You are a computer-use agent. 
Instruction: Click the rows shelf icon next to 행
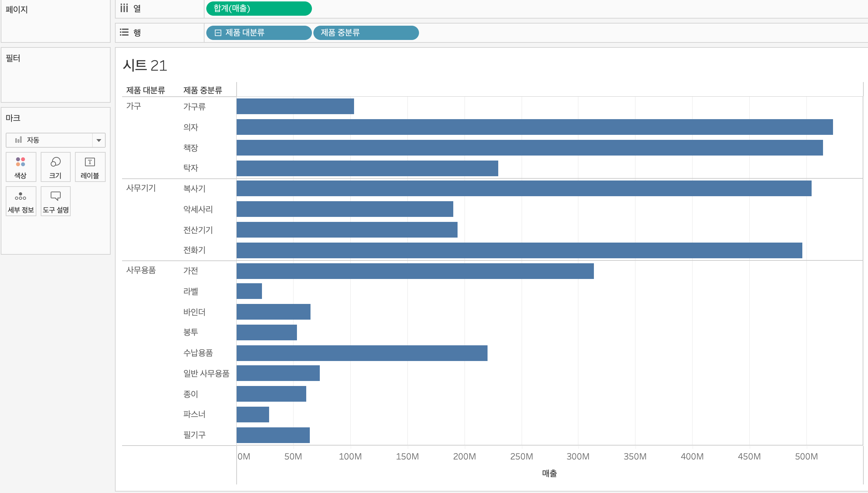coord(124,32)
